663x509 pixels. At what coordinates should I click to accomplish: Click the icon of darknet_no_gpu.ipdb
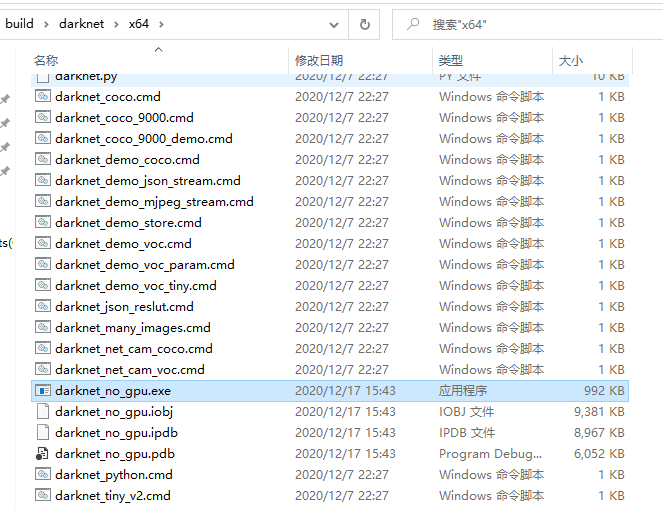pyautogui.click(x=43, y=432)
